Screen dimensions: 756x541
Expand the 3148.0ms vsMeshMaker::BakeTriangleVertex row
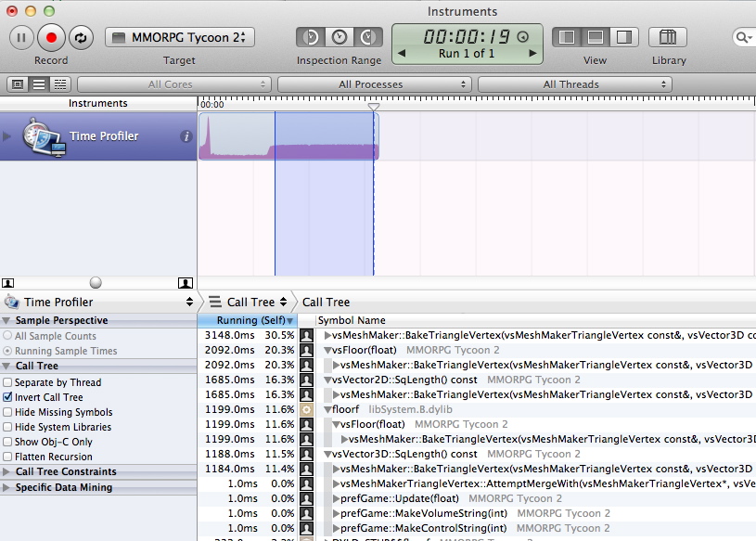327,335
